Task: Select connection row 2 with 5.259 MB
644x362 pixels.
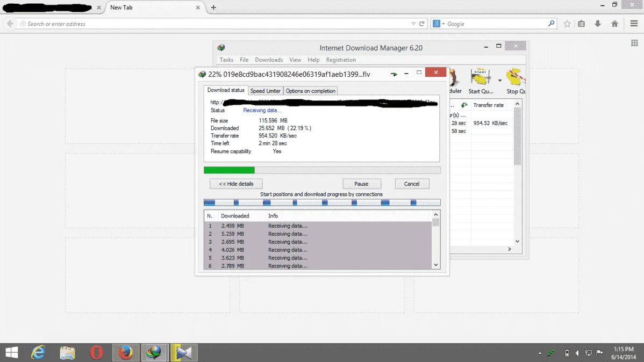Action: pos(318,234)
